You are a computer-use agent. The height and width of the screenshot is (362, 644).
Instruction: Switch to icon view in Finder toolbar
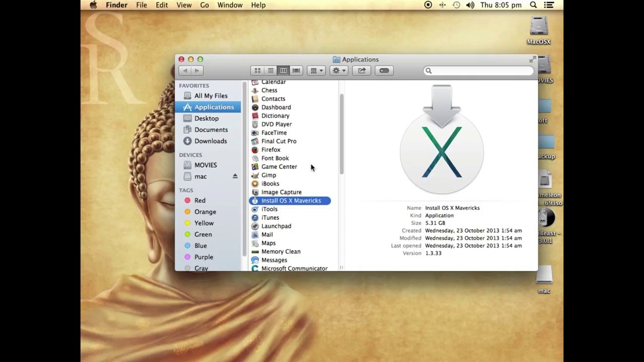point(258,71)
